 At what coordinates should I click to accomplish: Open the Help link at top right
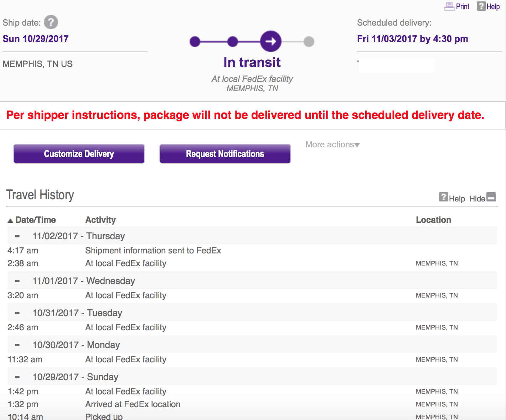(x=493, y=7)
